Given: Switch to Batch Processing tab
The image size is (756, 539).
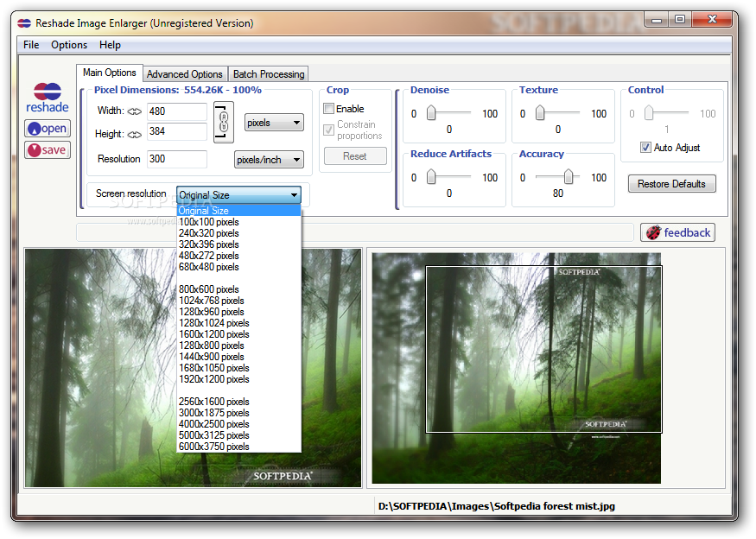Looking at the screenshot, I should 269,74.
